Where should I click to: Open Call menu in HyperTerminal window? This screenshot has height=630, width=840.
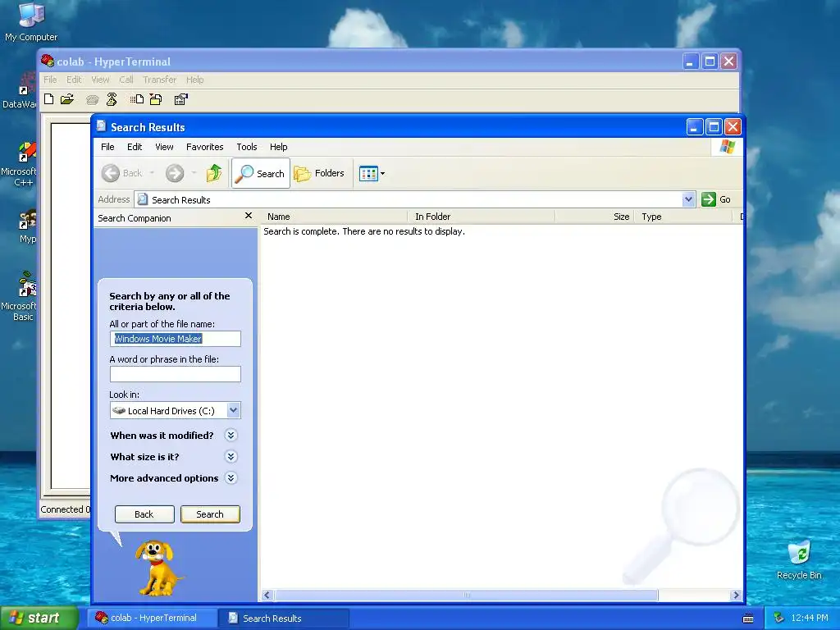tap(126, 80)
